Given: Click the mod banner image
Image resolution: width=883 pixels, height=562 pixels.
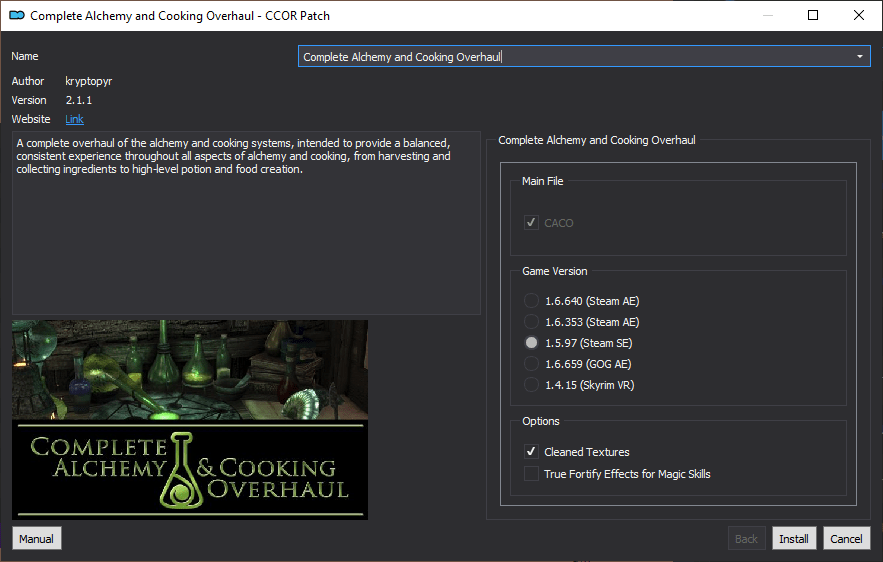Looking at the screenshot, I should (190, 420).
